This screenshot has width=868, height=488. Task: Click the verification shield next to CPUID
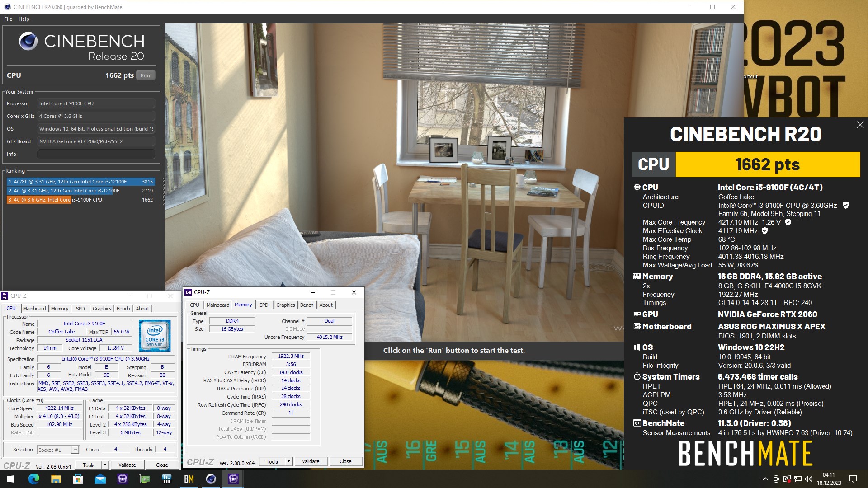[x=846, y=205]
